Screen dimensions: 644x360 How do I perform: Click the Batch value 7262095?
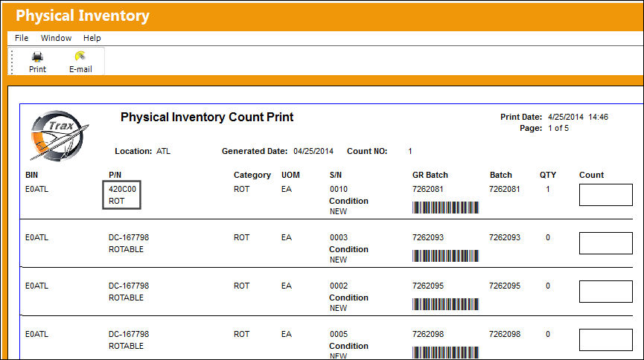tap(504, 286)
